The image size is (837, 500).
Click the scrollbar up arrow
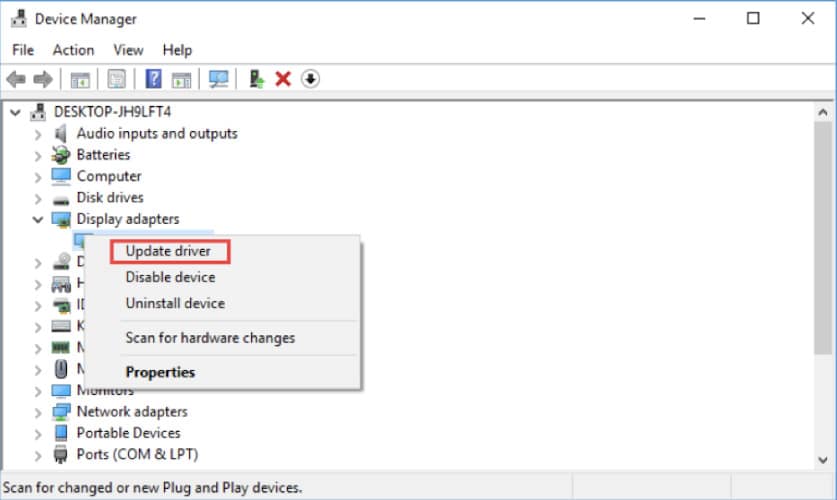pos(823,112)
